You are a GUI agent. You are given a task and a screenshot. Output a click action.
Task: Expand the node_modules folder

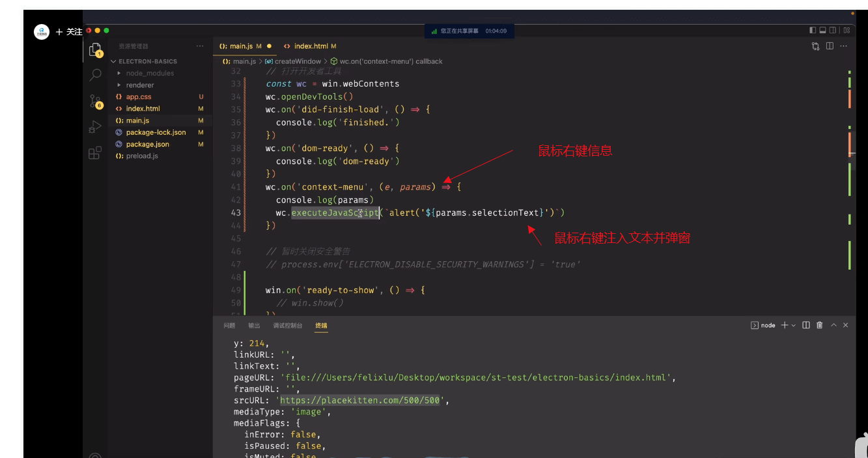[150, 73]
